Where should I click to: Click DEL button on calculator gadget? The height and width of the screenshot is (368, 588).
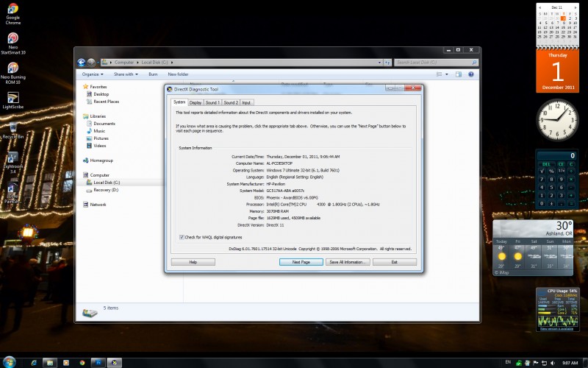546,164
